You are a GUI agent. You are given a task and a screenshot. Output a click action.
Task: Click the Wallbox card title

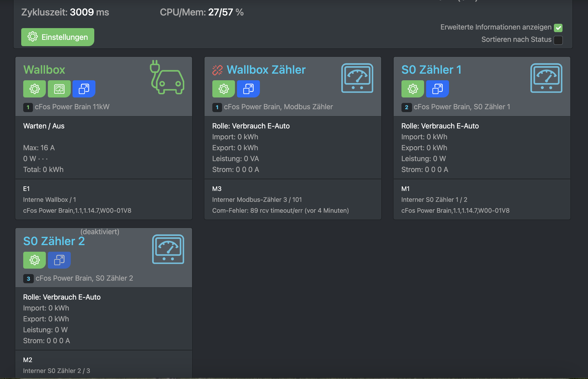(44, 70)
